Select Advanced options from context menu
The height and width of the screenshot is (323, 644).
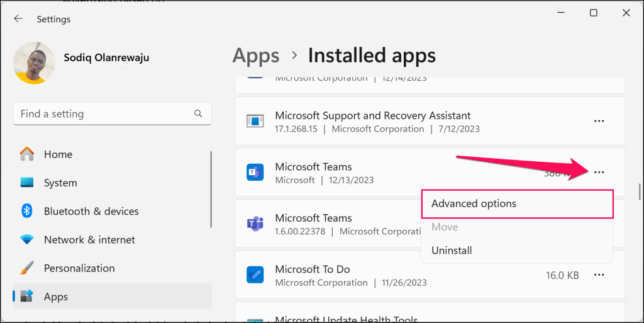pos(474,204)
